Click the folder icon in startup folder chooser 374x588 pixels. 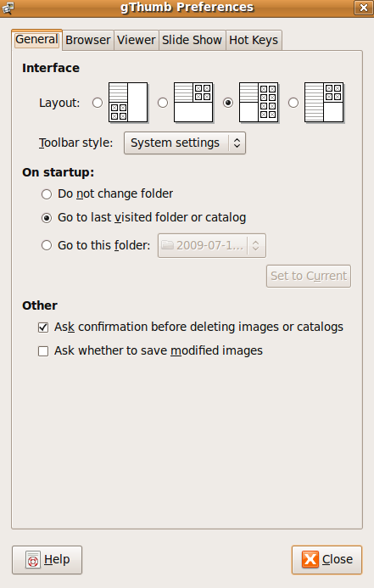[167, 245]
